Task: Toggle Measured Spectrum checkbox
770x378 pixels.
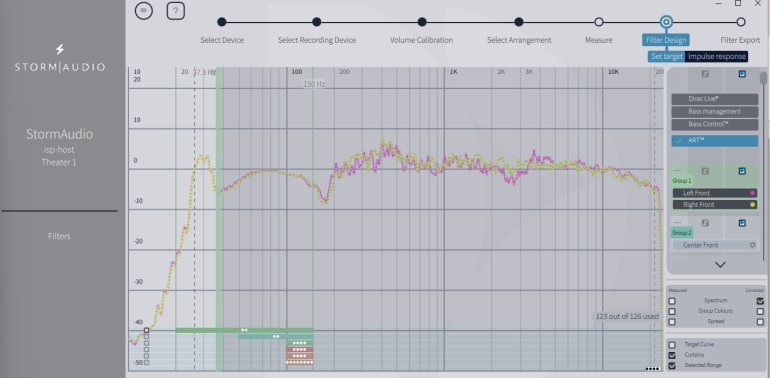Action: point(672,300)
